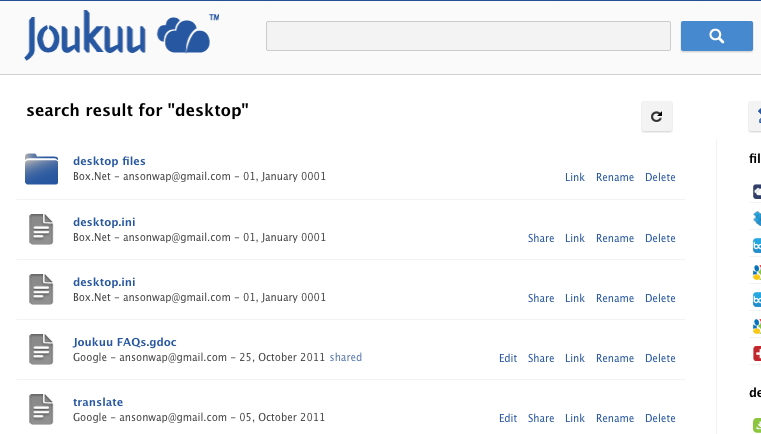
Task: Get the Link for desktop files
Action: (x=575, y=178)
